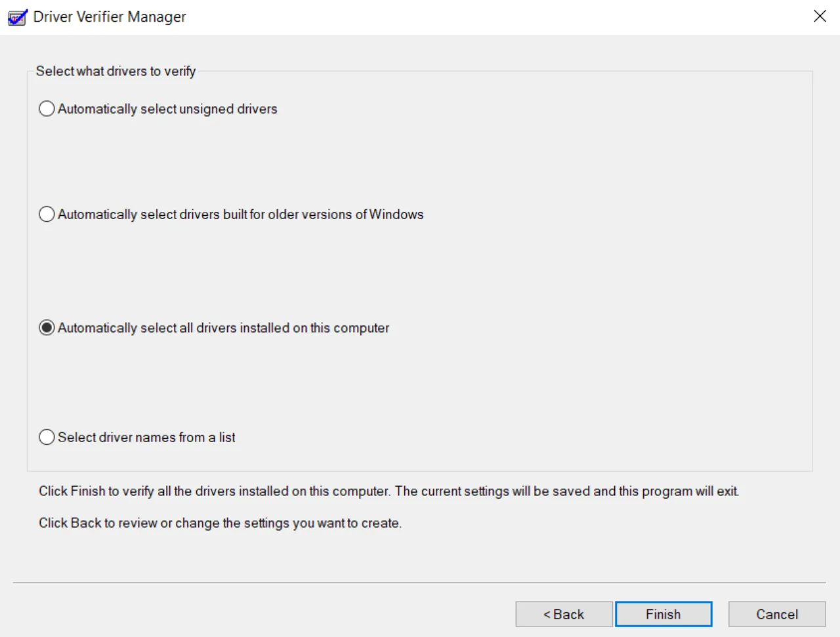The width and height of the screenshot is (840, 637).
Task: Click the separator line above the buttons
Action: [420, 581]
